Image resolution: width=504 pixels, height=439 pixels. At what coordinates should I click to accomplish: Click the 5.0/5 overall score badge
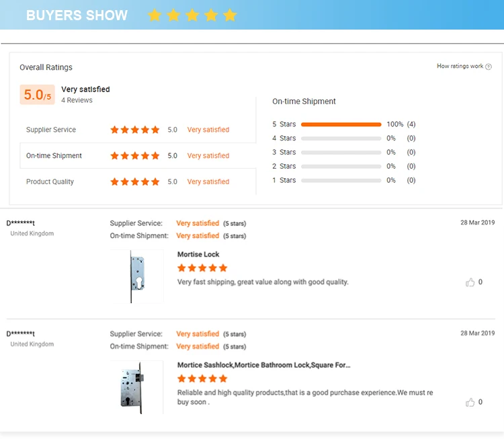pos(37,95)
